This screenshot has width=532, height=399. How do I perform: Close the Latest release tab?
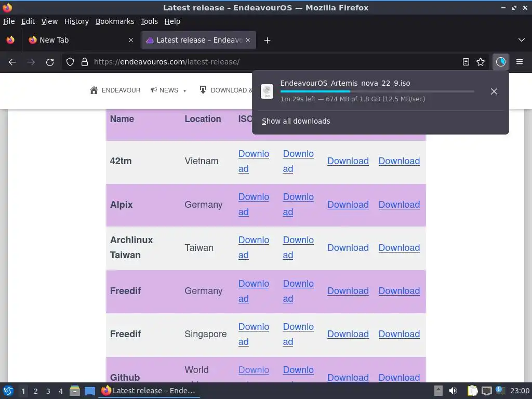point(248,40)
